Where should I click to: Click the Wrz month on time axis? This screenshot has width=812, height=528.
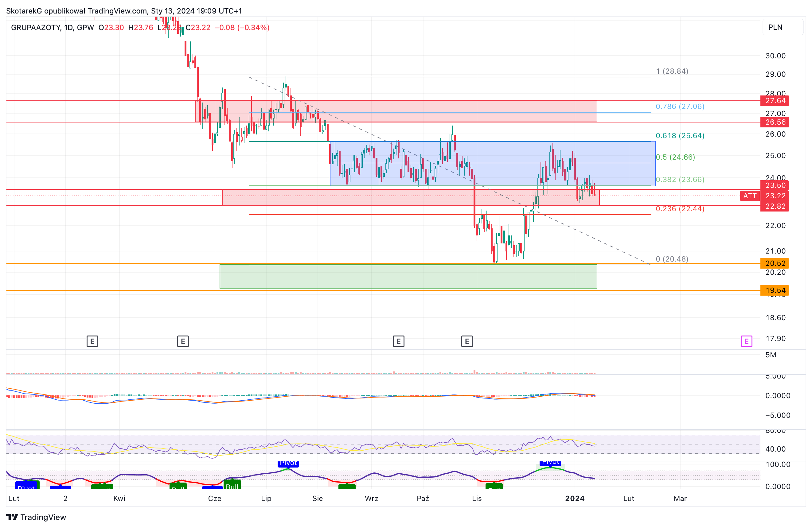pos(371,498)
